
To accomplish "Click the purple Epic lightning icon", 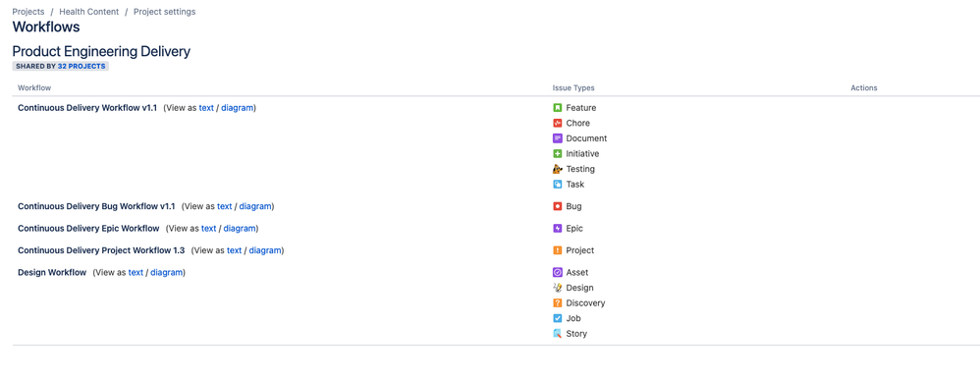I will (558, 228).
